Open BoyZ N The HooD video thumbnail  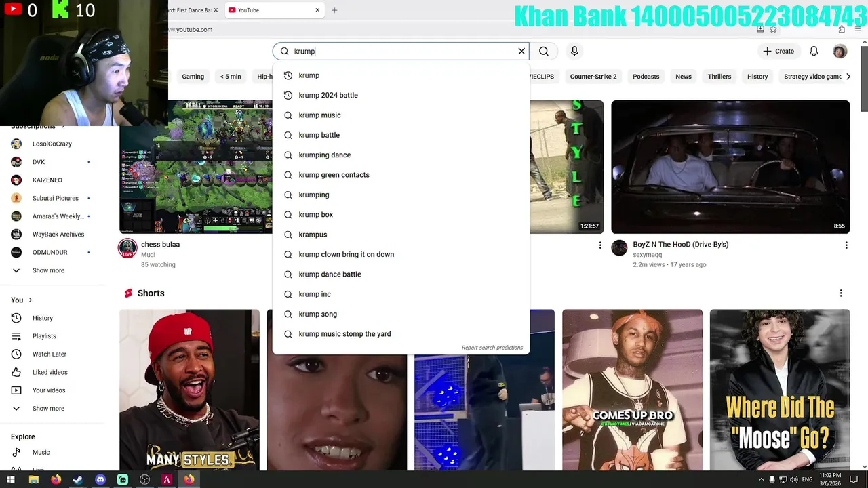point(730,167)
